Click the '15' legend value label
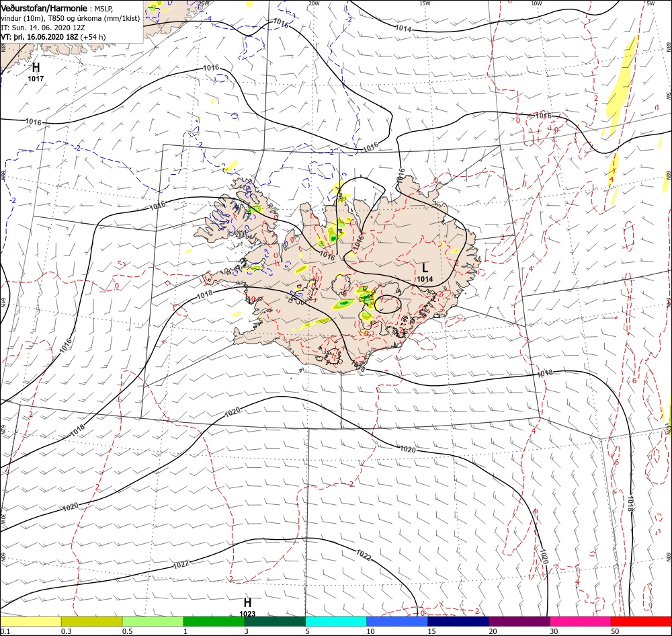The height and width of the screenshot is (636, 672). click(431, 631)
